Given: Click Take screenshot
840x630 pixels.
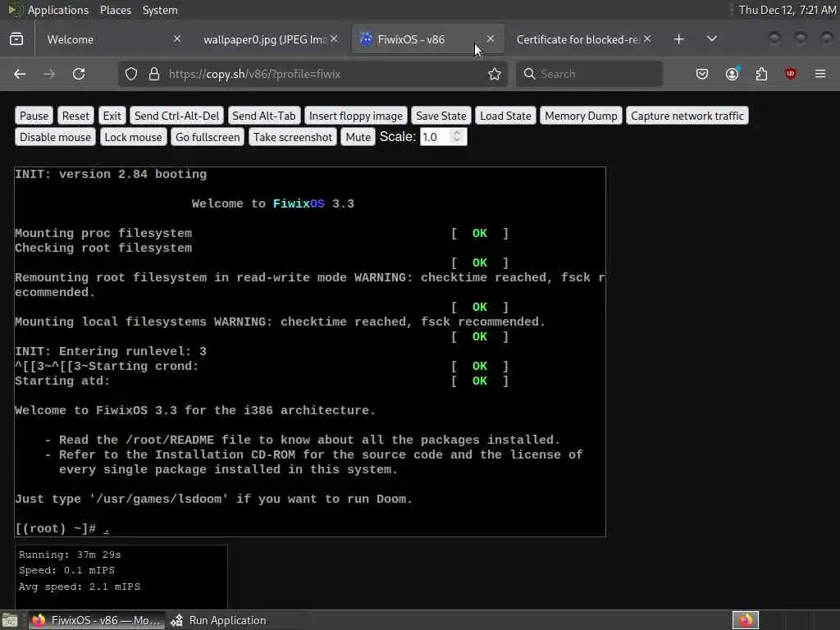Looking at the screenshot, I should click(x=293, y=137).
